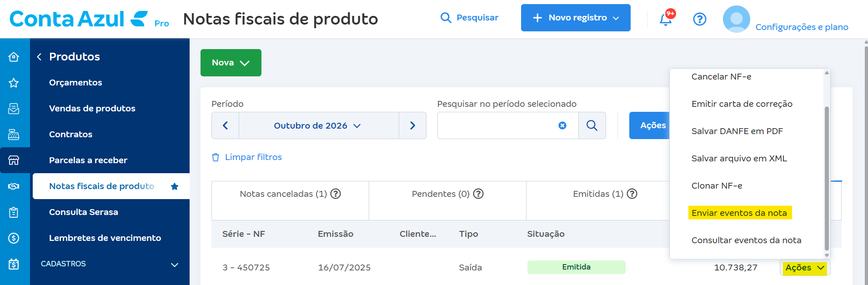Clear the search field with x icon

pyautogui.click(x=562, y=125)
